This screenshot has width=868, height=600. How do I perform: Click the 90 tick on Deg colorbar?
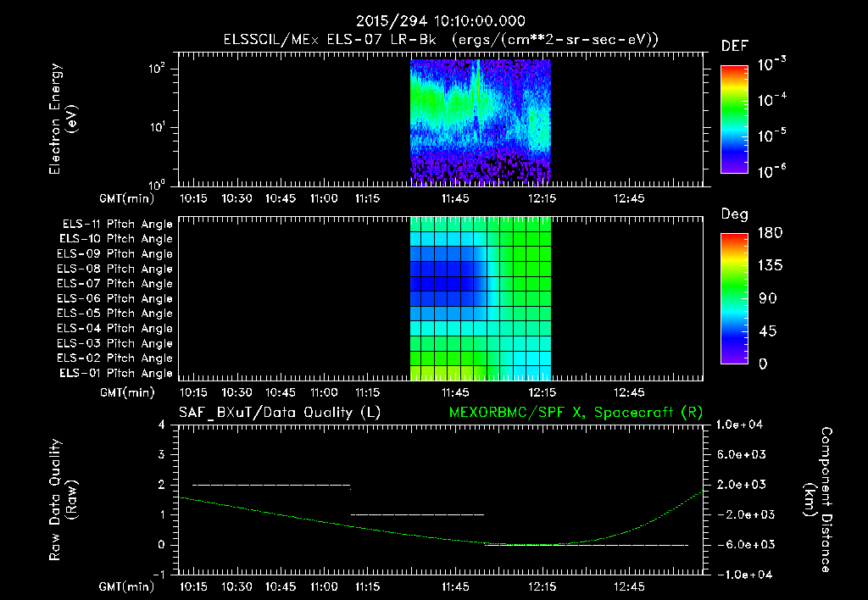tap(768, 299)
